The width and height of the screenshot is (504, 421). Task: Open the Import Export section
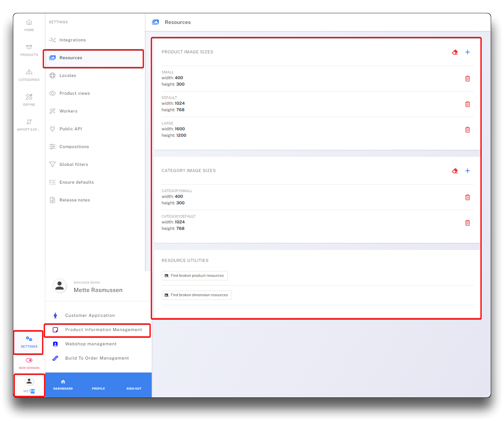tap(29, 125)
